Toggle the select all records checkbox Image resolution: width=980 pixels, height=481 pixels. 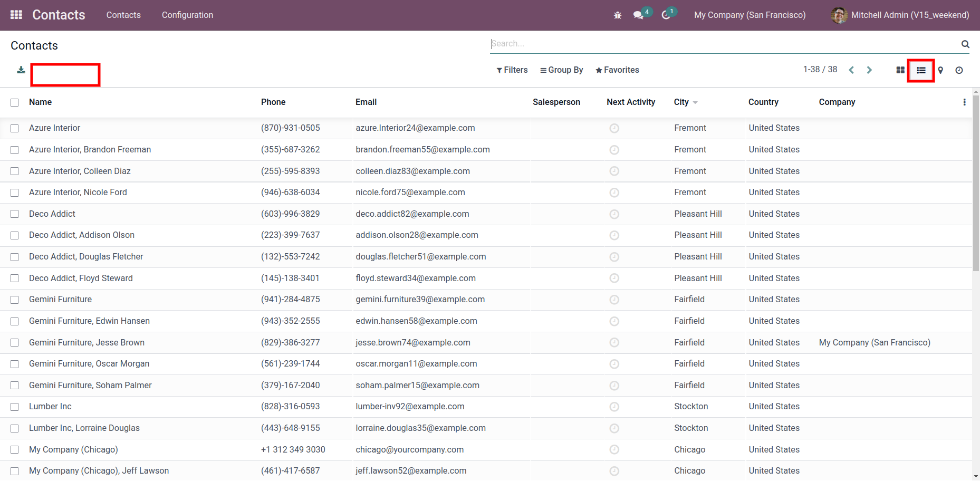(14, 102)
